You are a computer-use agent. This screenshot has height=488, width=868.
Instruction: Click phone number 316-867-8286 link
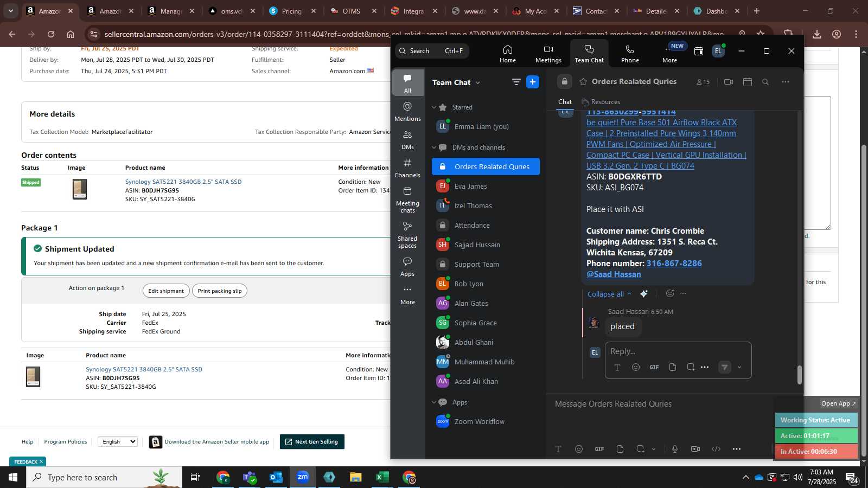click(x=674, y=263)
